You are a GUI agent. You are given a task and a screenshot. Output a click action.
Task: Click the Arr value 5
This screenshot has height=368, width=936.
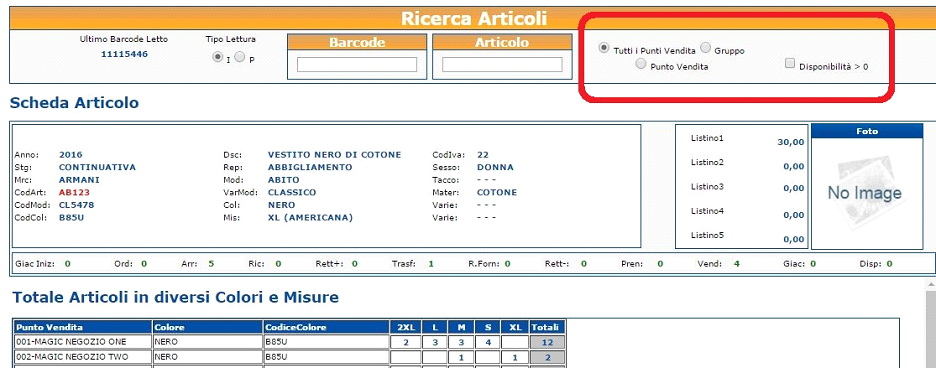pyautogui.click(x=211, y=263)
